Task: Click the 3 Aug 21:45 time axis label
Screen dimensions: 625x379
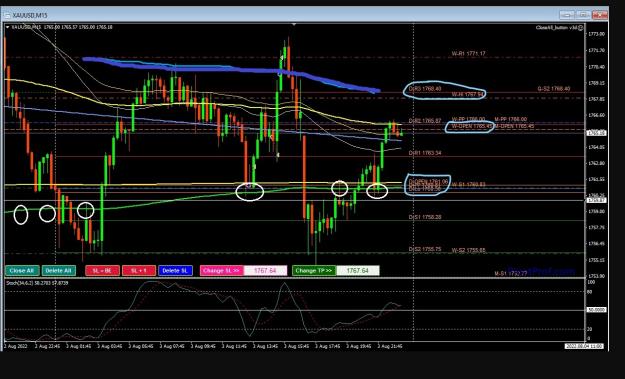Action: click(390, 346)
